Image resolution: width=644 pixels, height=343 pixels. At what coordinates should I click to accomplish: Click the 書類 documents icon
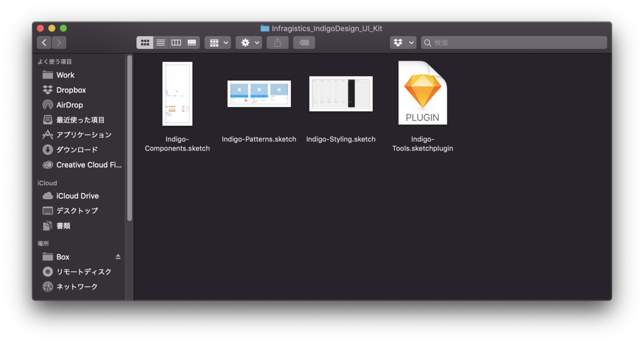[x=48, y=226]
